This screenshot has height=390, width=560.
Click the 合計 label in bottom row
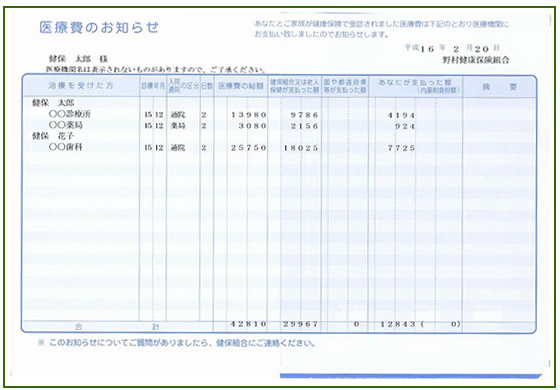[x=117, y=326]
